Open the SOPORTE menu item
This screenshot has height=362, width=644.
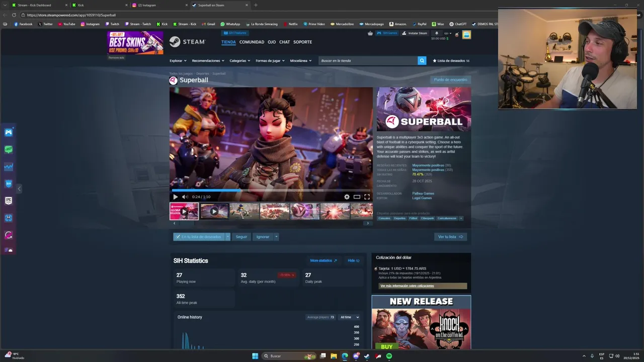[x=302, y=42]
